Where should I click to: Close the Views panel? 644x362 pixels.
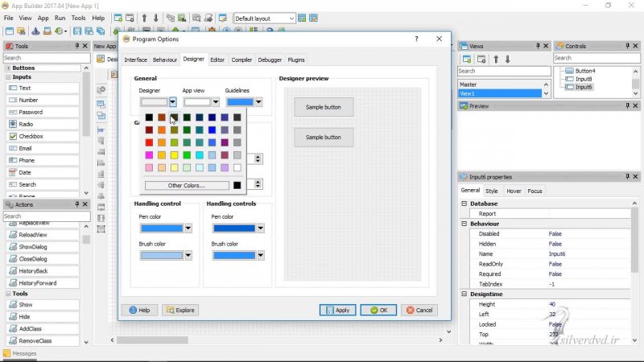547,47
